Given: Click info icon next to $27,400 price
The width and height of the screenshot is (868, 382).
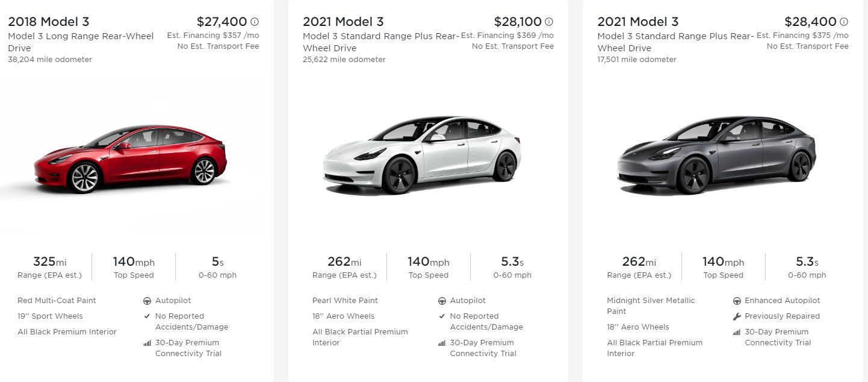Looking at the screenshot, I should point(255,22).
